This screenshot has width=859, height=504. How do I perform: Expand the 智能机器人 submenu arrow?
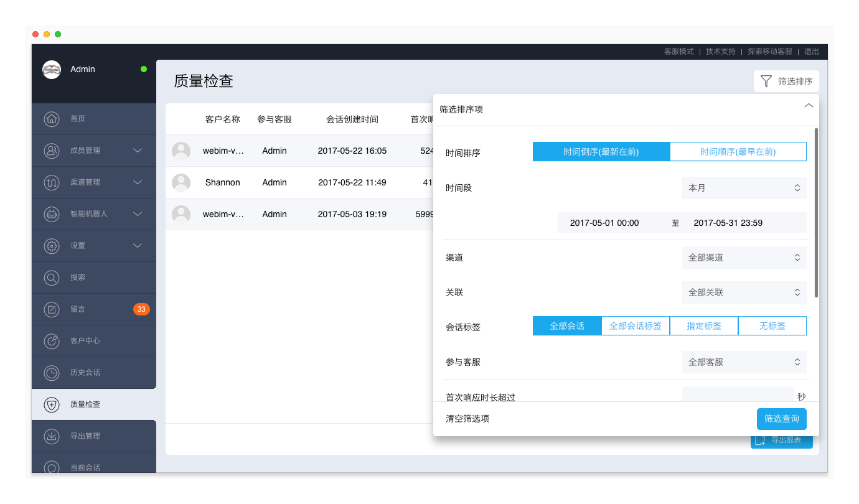(x=138, y=214)
